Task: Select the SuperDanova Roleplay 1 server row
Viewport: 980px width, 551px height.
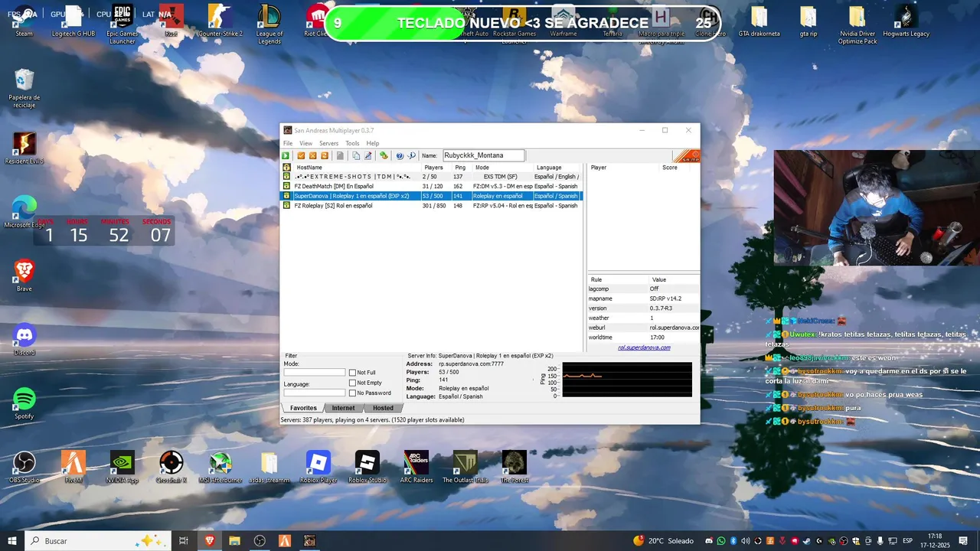Action: tap(432, 196)
